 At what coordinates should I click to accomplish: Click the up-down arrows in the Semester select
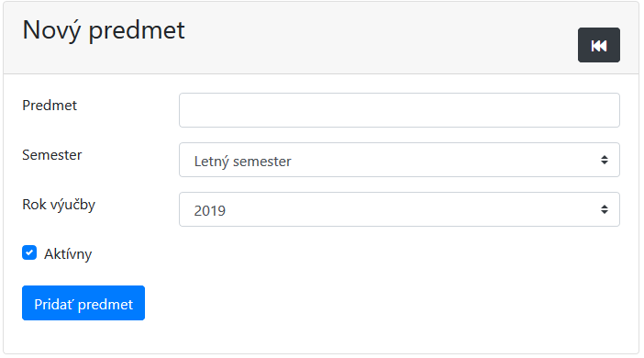click(x=605, y=160)
